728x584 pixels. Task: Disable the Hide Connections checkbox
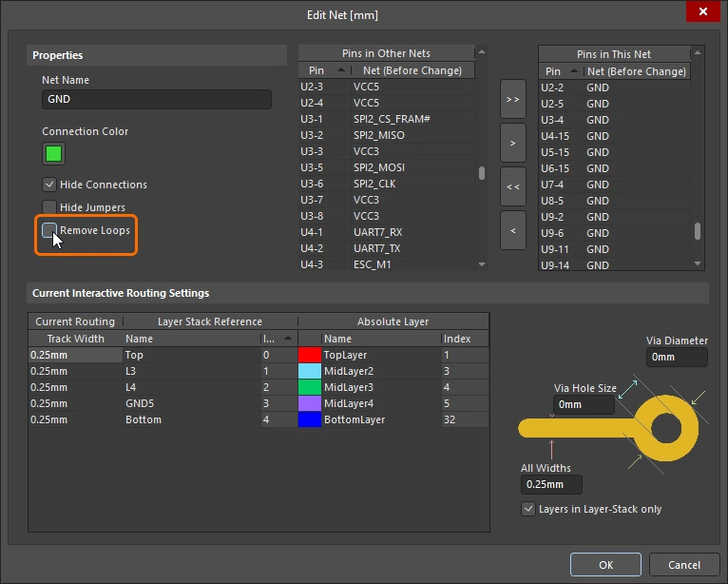49,185
